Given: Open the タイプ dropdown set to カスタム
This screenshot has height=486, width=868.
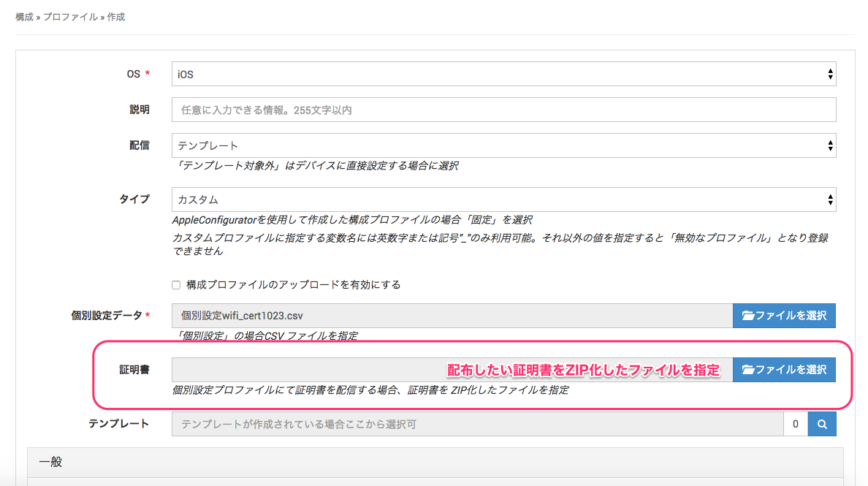Looking at the screenshot, I should [503, 200].
